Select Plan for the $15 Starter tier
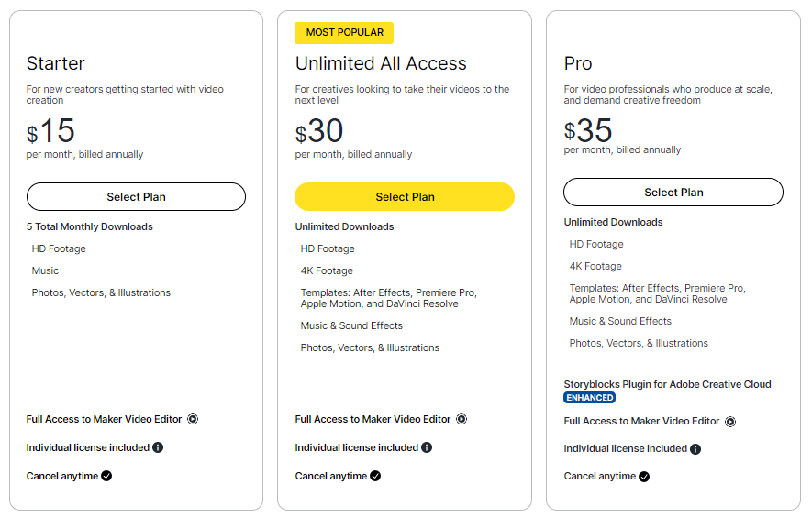812x518 pixels. coord(136,196)
